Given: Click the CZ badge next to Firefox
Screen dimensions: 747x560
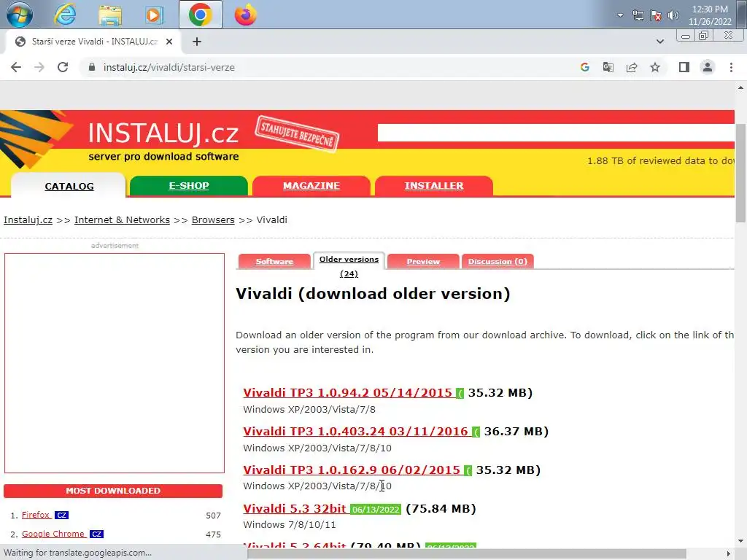Looking at the screenshot, I should pos(61,516).
